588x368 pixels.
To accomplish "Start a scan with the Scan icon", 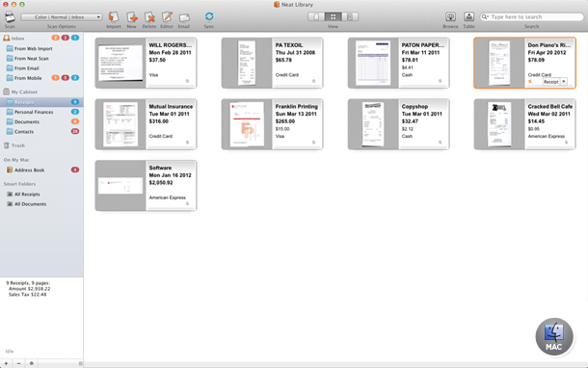I will coord(10,17).
